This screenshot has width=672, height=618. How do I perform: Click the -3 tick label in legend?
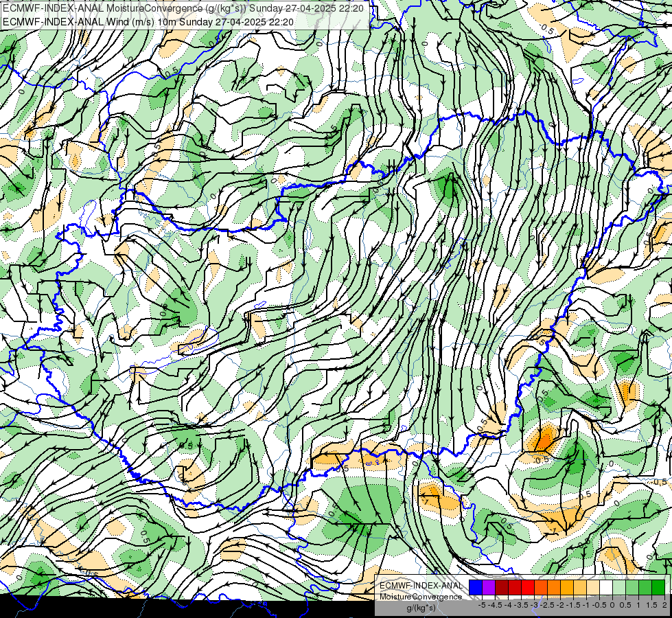coord(535,605)
